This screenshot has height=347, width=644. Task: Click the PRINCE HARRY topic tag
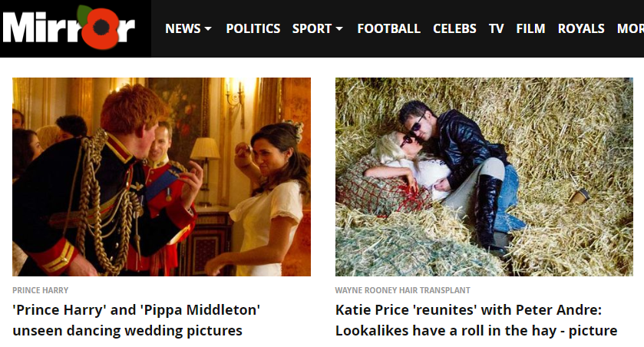(x=40, y=290)
